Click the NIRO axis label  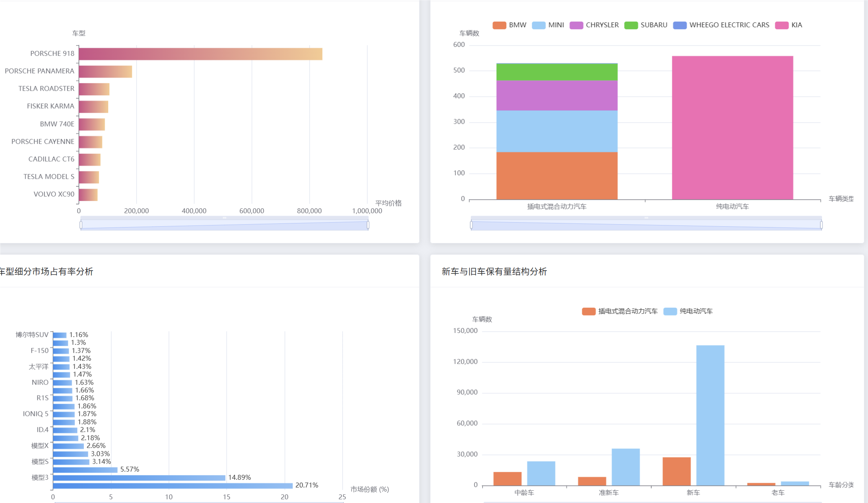coord(40,382)
